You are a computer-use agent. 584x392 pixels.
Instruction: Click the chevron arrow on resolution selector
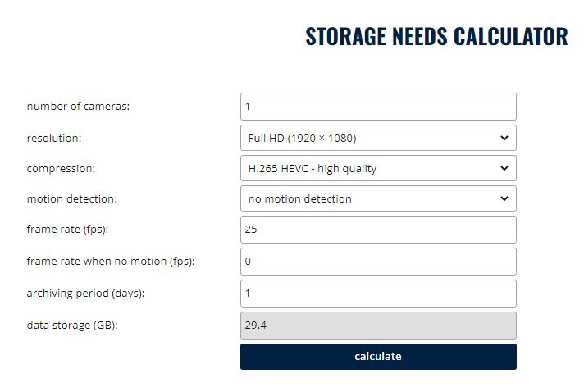click(504, 138)
